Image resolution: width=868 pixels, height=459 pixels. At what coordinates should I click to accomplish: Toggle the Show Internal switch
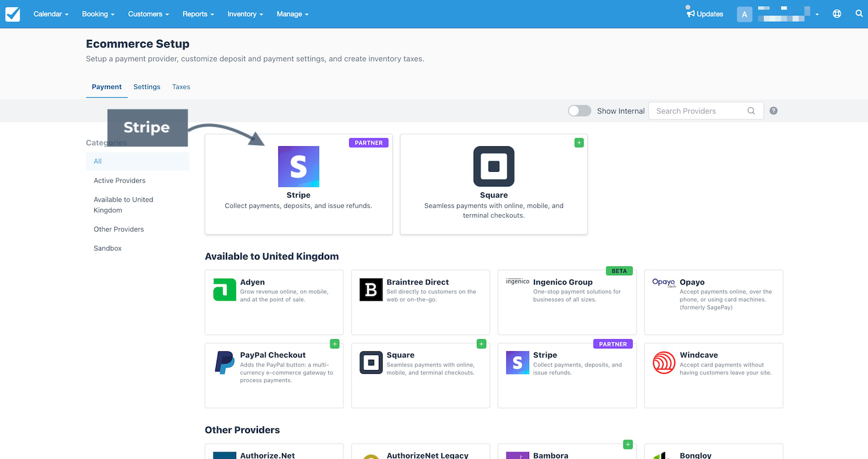pos(579,111)
